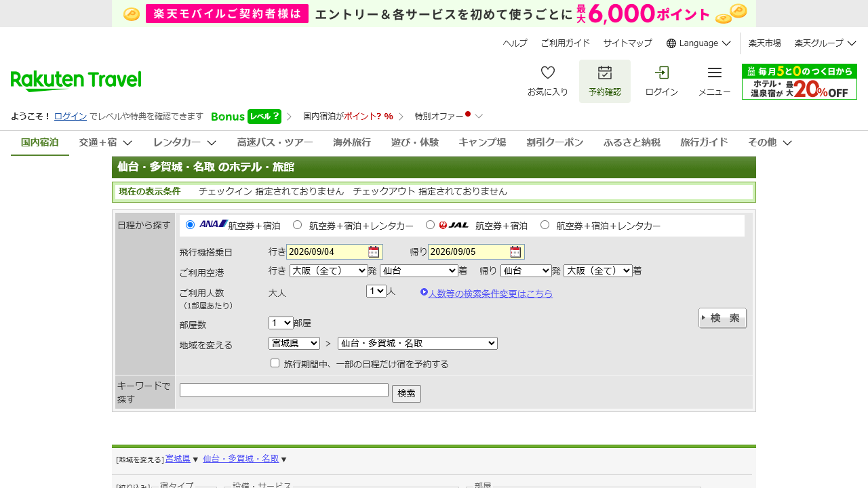Click ログイン link in welcome text
868x488 pixels.
coord(71,116)
